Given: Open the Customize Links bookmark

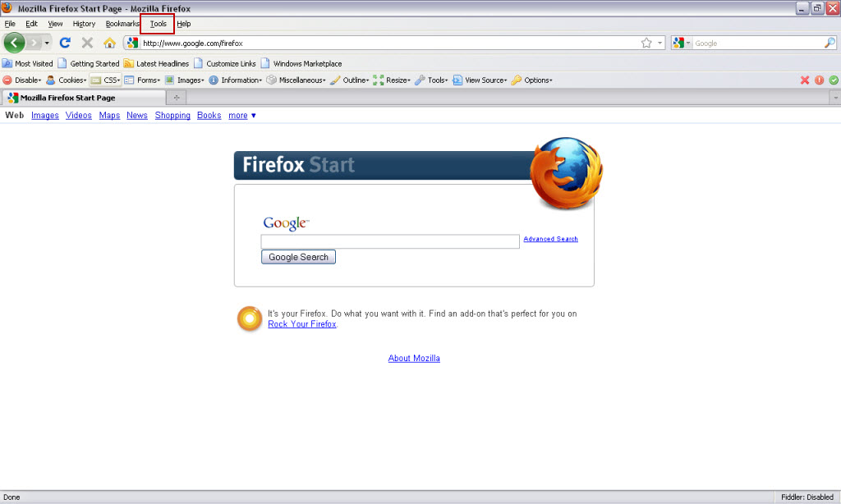Looking at the screenshot, I should (225, 63).
